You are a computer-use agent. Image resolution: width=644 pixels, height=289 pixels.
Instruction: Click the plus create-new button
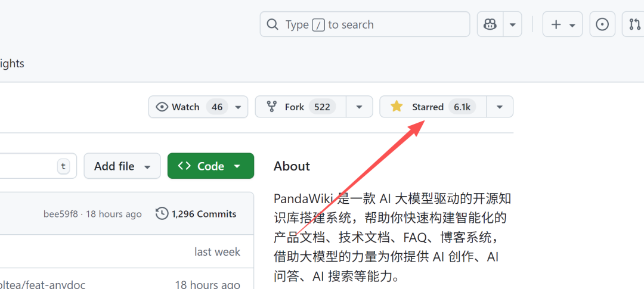coord(562,24)
